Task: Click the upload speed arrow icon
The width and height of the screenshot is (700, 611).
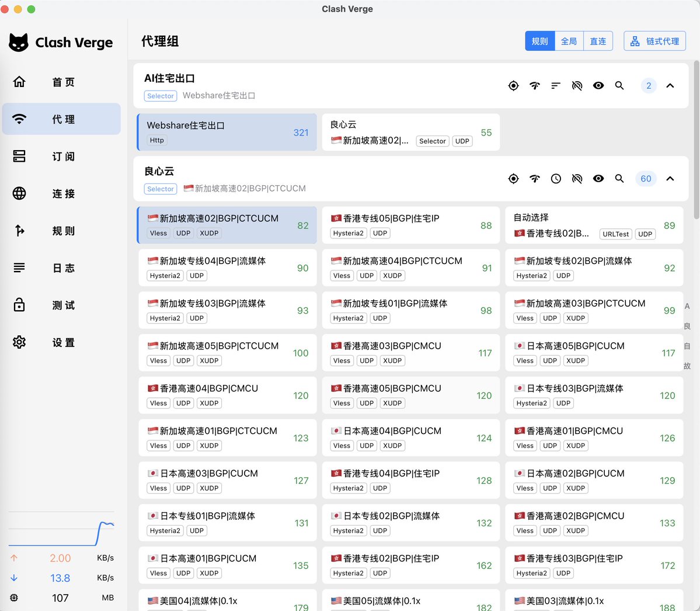Action: (x=14, y=558)
